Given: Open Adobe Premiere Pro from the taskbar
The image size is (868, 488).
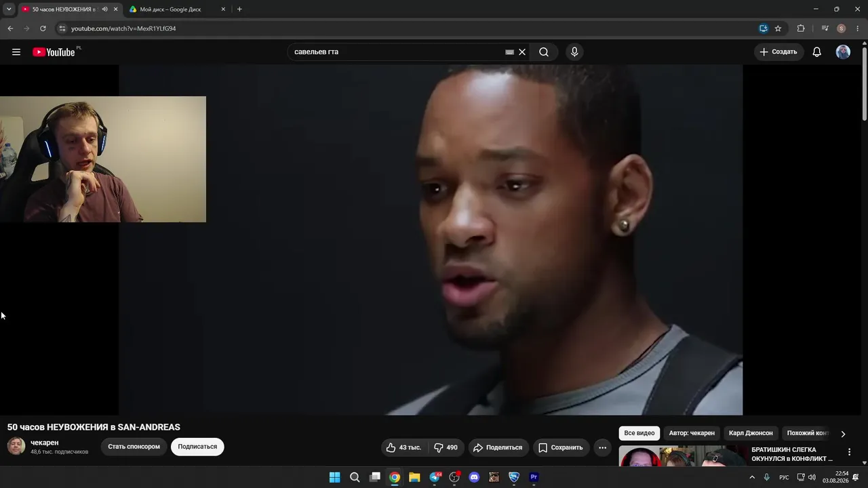Looking at the screenshot, I should pyautogui.click(x=534, y=477).
